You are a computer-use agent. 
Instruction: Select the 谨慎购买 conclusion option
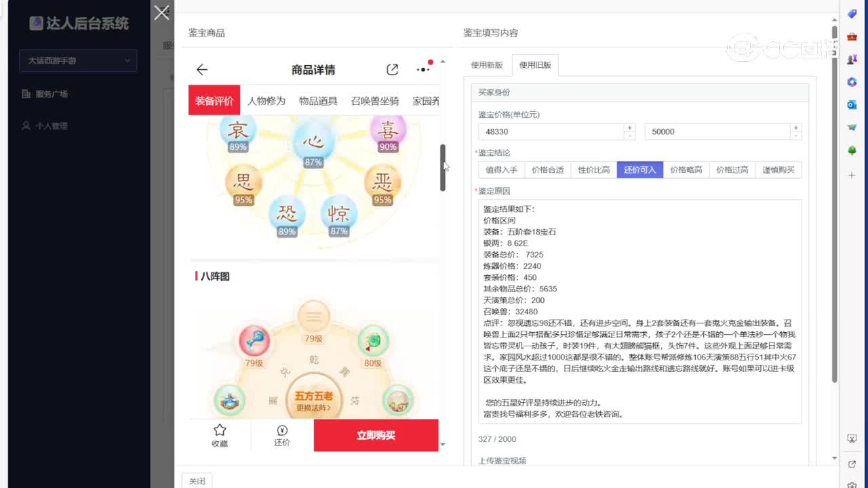778,169
